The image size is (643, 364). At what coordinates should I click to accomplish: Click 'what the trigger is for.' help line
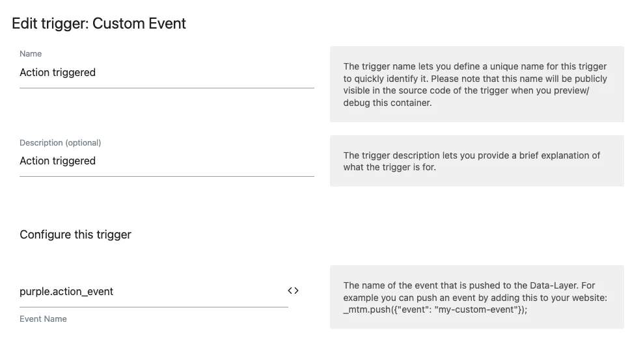[389, 167]
